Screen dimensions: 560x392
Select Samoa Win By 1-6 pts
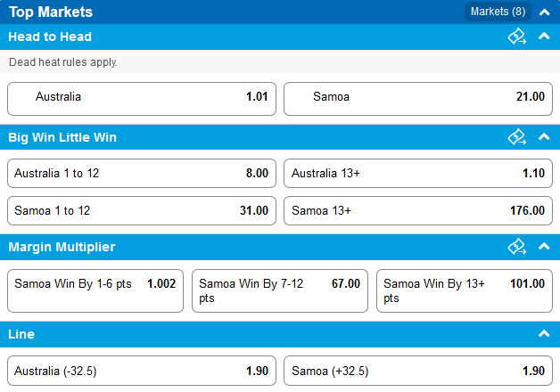pyautogui.click(x=95, y=290)
